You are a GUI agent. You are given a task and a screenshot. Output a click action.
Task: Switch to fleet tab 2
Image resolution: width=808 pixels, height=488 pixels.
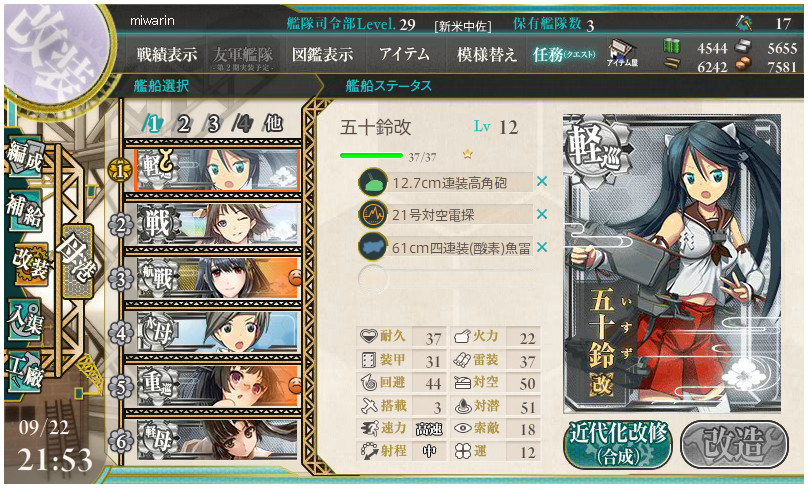(x=183, y=124)
